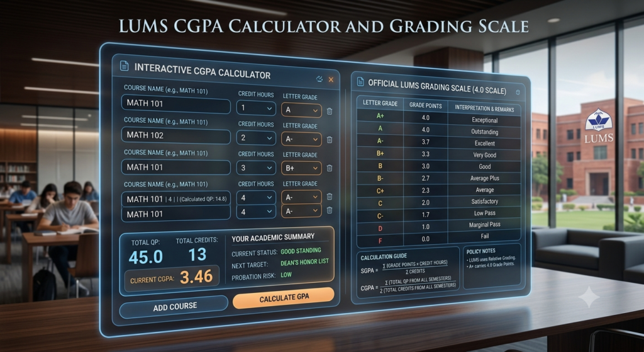Click the 3.7 grade points cell
The image size is (644, 352).
click(426, 142)
